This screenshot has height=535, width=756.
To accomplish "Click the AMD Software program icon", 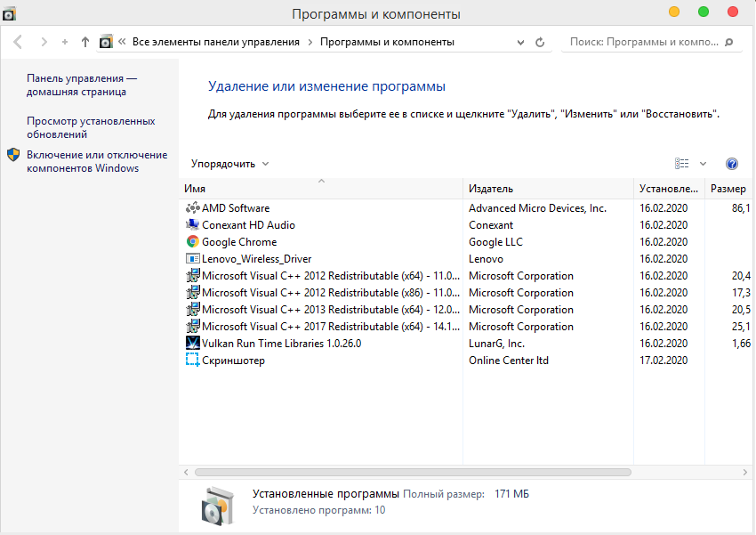I will tap(193, 208).
